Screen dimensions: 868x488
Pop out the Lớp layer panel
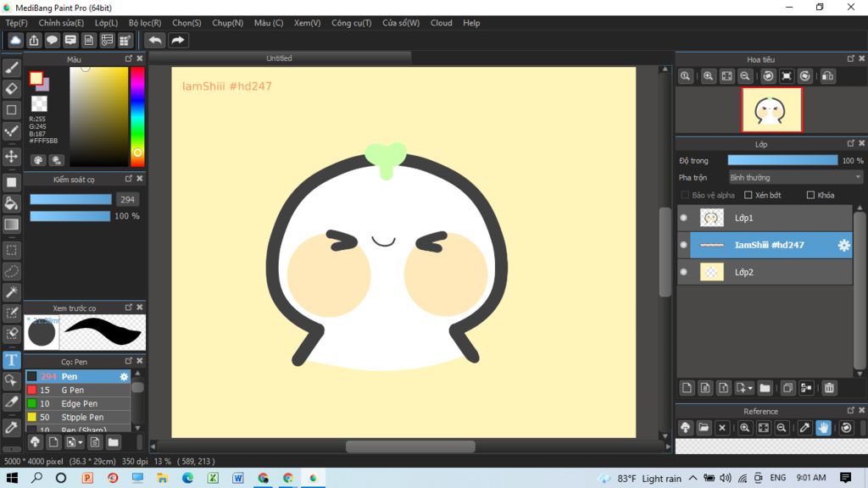tap(851, 143)
